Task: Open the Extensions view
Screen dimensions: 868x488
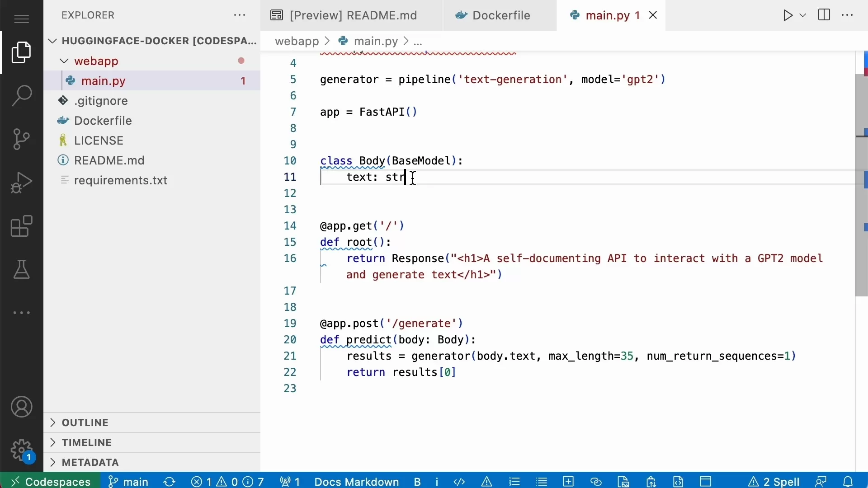Action: click(21, 226)
